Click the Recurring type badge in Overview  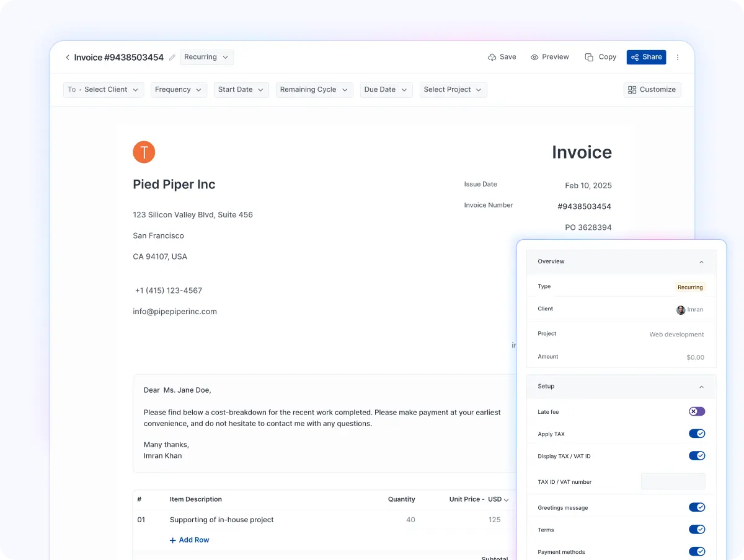point(690,287)
